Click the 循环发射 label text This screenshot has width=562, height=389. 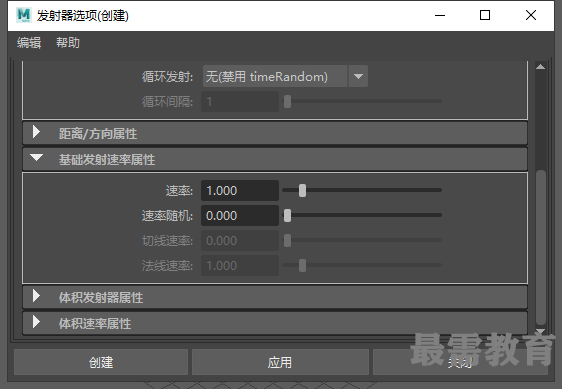pos(167,76)
